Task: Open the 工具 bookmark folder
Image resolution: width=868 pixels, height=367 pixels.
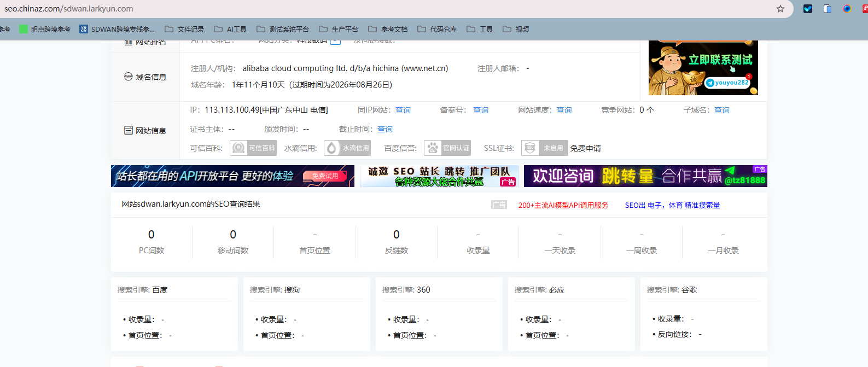Action: (480, 29)
